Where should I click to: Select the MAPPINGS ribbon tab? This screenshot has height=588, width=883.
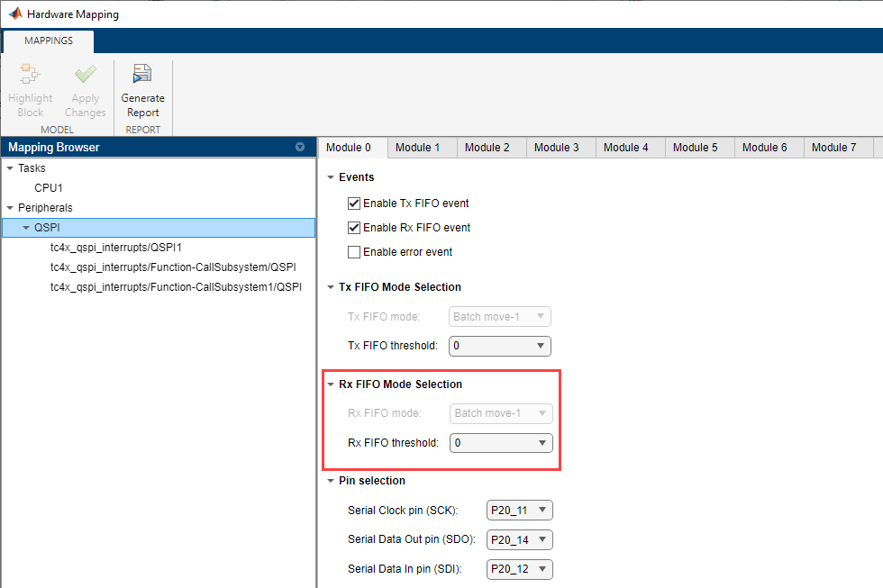[x=49, y=41]
